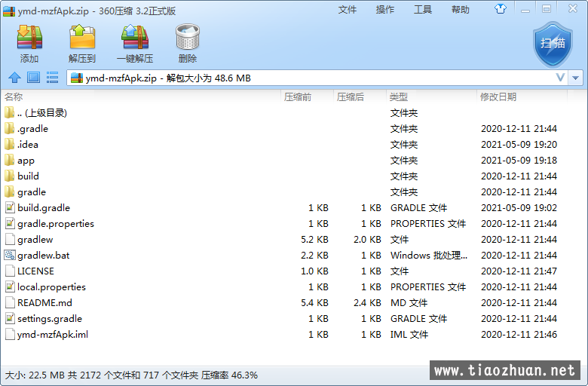Select the app folder

tap(26, 161)
